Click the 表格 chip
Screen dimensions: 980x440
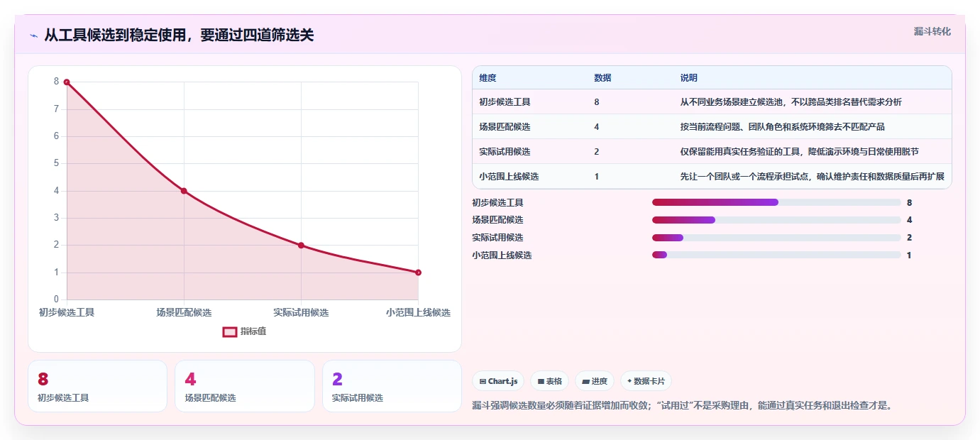[x=549, y=381]
